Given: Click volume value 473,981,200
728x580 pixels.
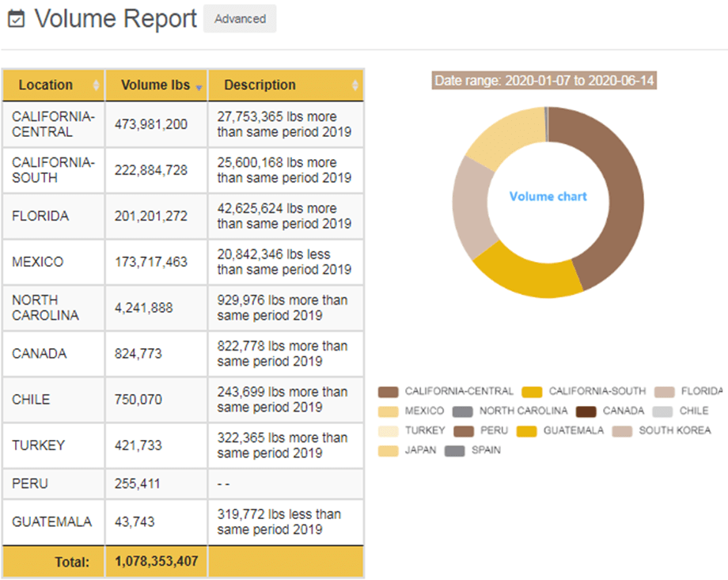Looking at the screenshot, I should [x=151, y=124].
